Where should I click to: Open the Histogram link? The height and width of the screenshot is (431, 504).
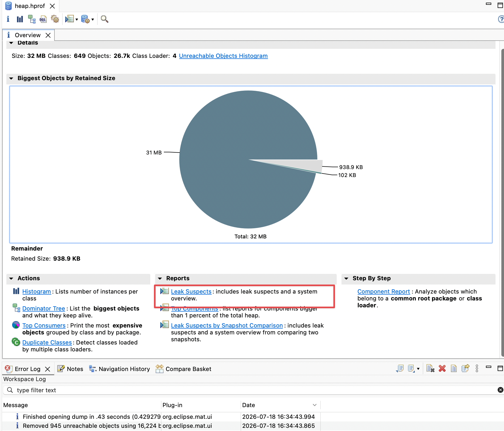pyautogui.click(x=37, y=291)
